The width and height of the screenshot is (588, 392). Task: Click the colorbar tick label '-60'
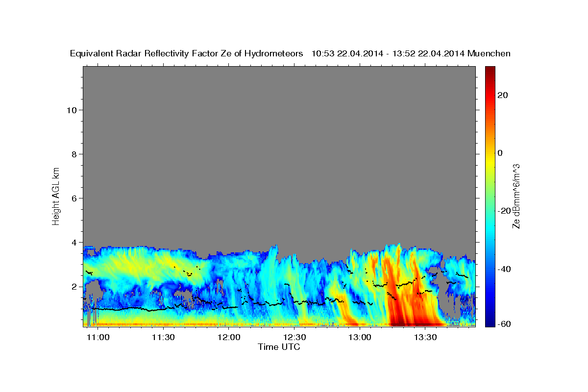(504, 323)
